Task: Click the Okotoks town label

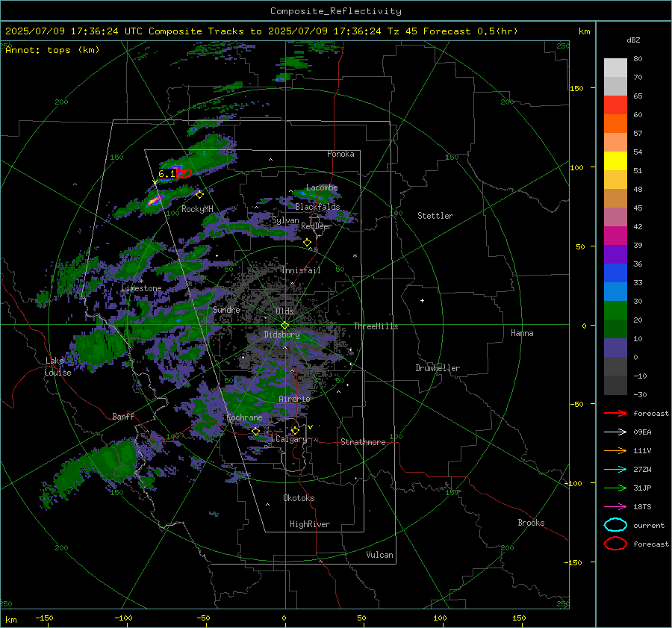Action: pyautogui.click(x=299, y=498)
